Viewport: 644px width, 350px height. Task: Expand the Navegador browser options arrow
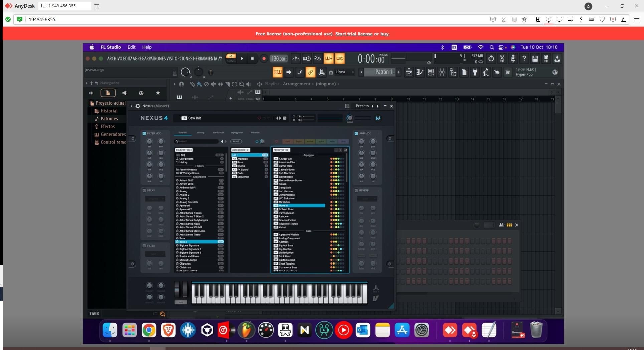[x=87, y=83]
